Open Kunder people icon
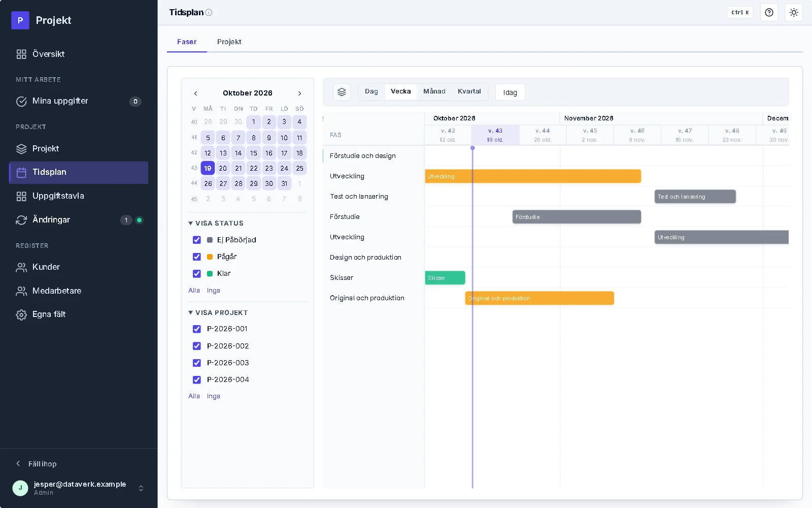The image size is (812, 508). [x=21, y=267]
